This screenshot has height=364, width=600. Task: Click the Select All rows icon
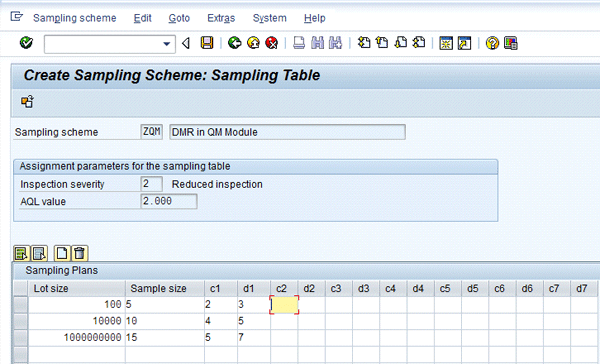21,253
